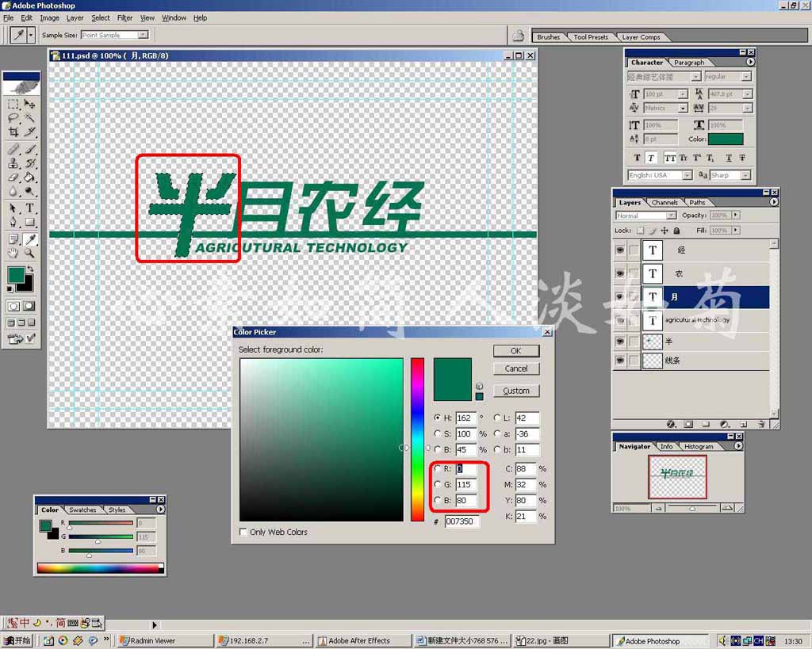This screenshot has height=649, width=812.
Task: Select the Brush tool
Action: click(x=29, y=150)
